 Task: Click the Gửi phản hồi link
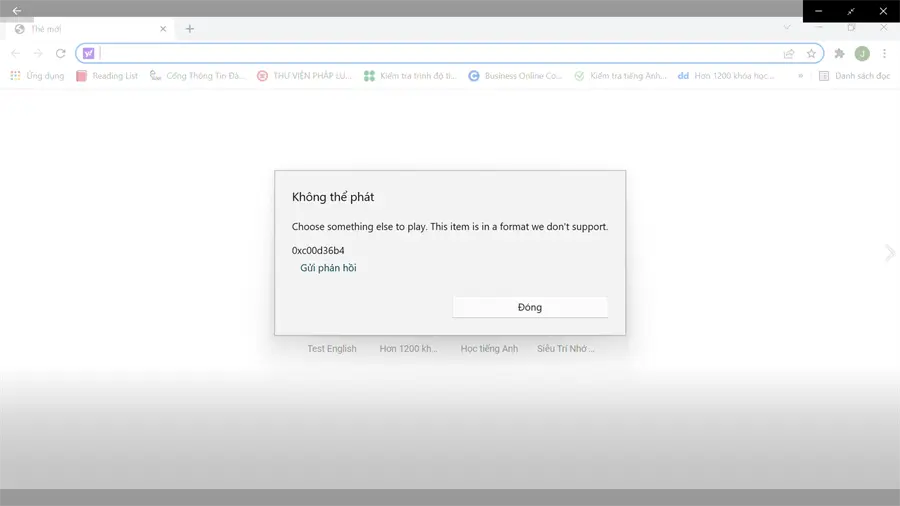click(x=328, y=268)
